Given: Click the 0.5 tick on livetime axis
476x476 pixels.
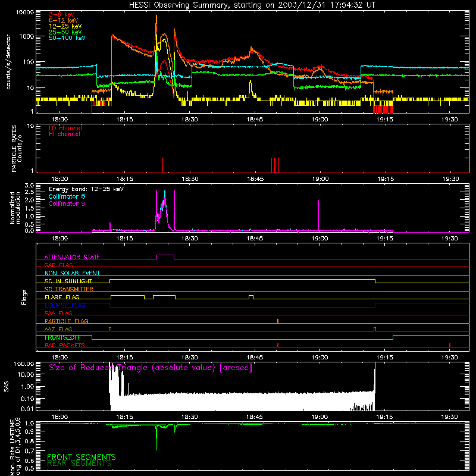Looking at the screenshot, I should [x=29, y=468].
